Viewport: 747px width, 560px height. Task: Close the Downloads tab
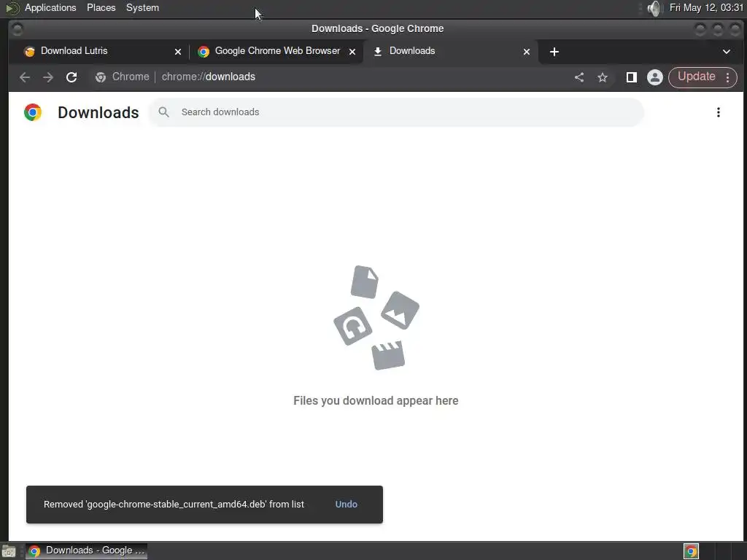click(527, 52)
